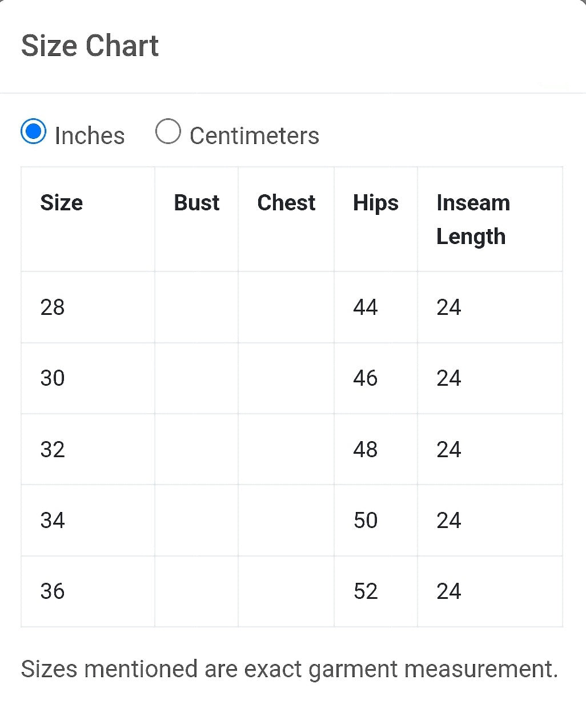Click the Size column header
The height and width of the screenshot is (728, 586).
pyautogui.click(x=61, y=203)
